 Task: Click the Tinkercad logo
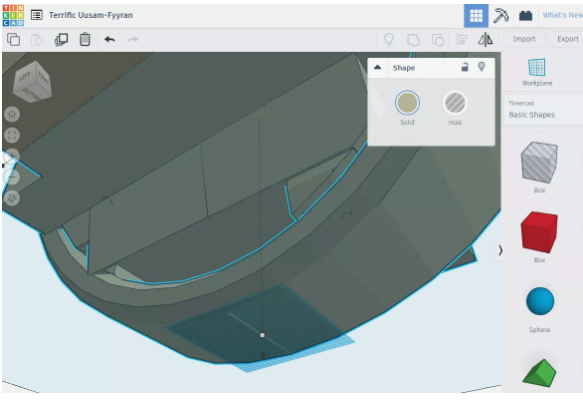pyautogui.click(x=13, y=16)
